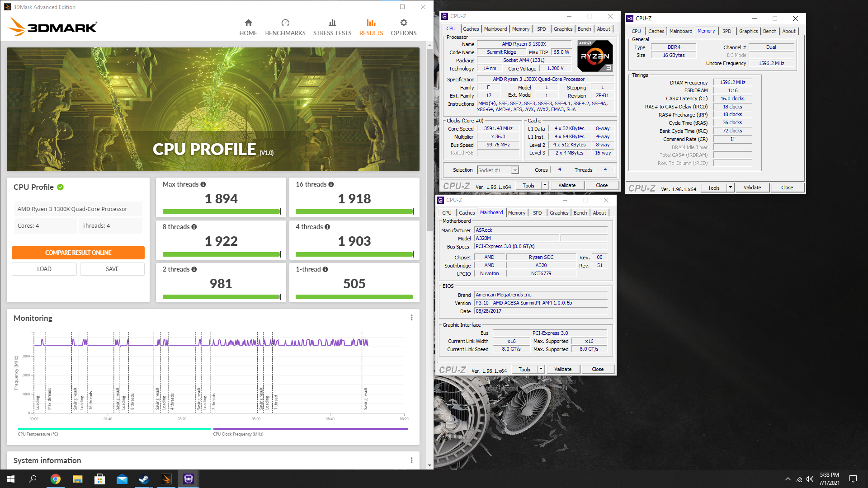Open the STRESS TESTS section
This screenshot has height=488, width=868.
tap(332, 27)
